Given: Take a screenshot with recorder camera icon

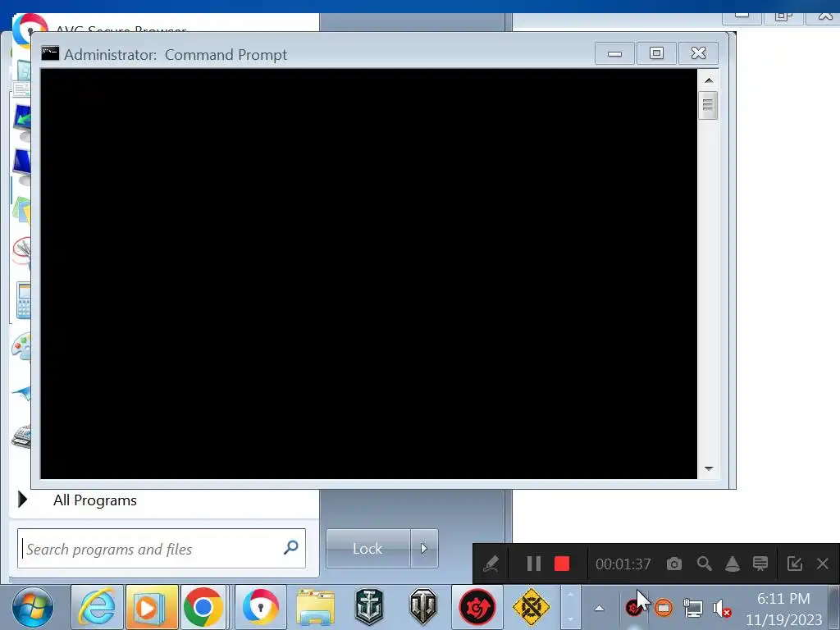Looking at the screenshot, I should [674, 564].
